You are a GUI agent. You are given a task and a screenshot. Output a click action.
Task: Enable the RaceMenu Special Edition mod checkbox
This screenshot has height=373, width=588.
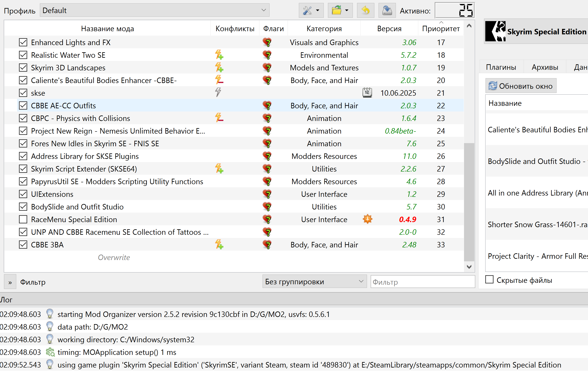23,220
